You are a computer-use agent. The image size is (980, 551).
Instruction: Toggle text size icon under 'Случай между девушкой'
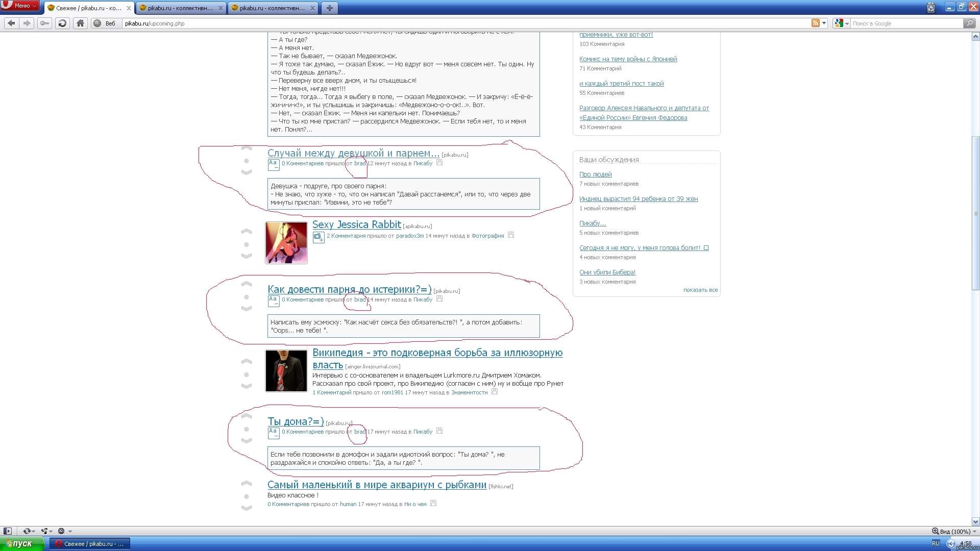273,164
